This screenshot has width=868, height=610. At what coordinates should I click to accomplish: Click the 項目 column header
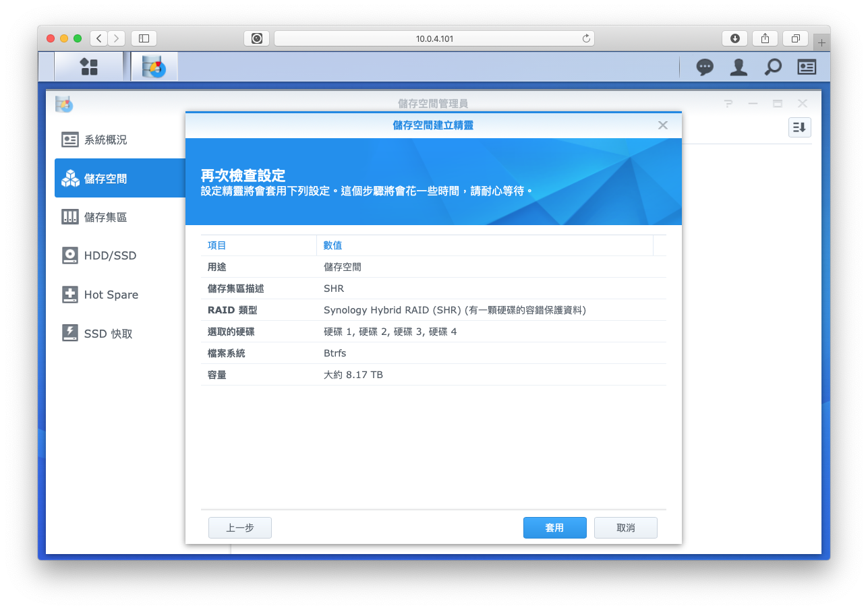[259, 245]
